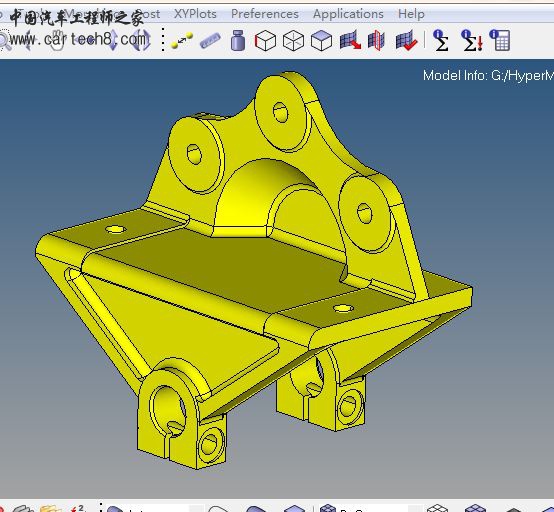The image size is (554, 512).
Task: Open the Help menu
Action: pos(411,14)
